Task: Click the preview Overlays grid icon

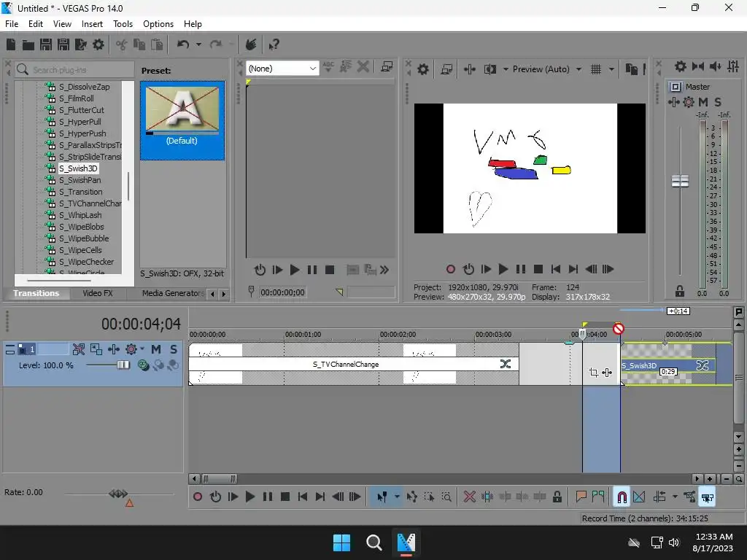Action: [596, 69]
